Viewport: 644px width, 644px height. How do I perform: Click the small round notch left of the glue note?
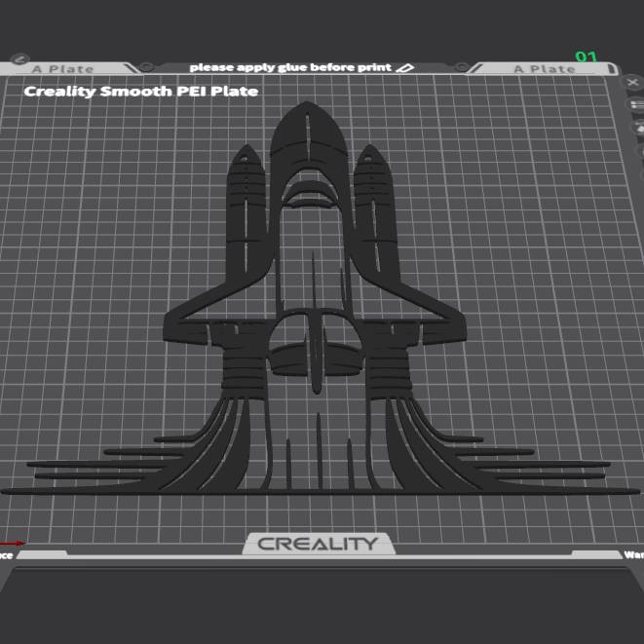(146, 67)
